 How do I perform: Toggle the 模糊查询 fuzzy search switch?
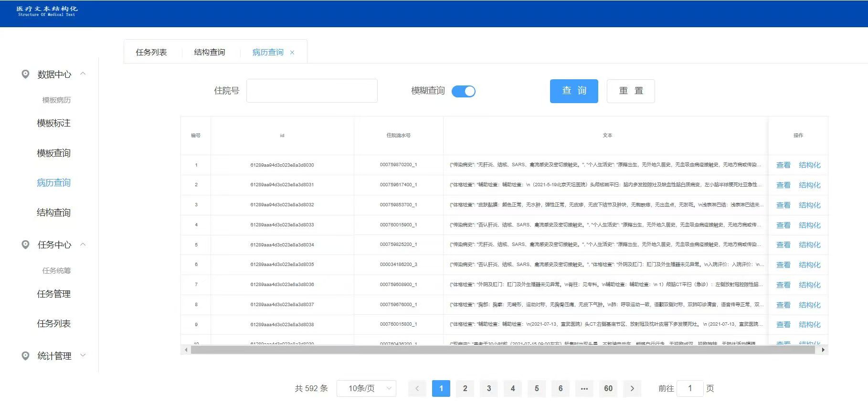[463, 91]
